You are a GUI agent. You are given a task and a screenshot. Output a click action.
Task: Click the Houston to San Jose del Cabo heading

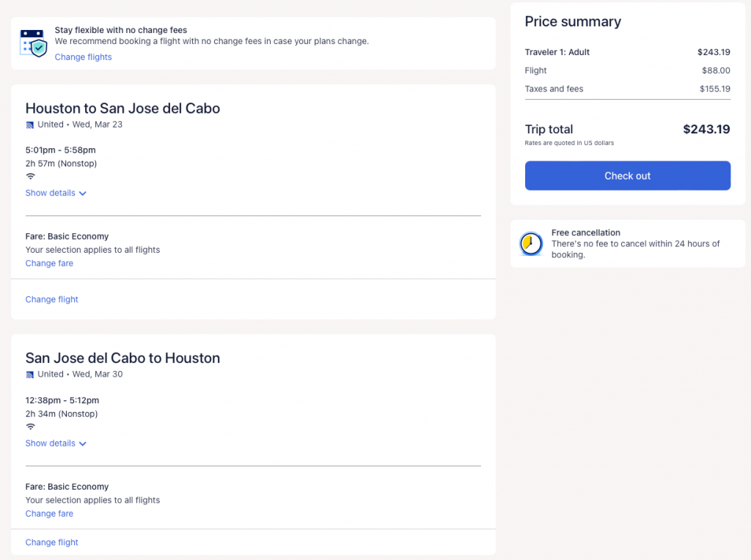122,108
